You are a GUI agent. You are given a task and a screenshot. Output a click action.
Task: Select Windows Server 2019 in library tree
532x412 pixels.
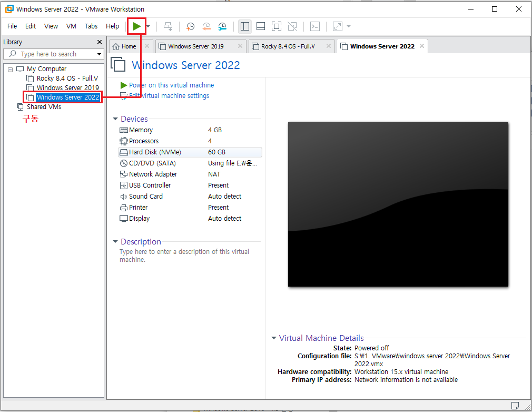point(68,87)
